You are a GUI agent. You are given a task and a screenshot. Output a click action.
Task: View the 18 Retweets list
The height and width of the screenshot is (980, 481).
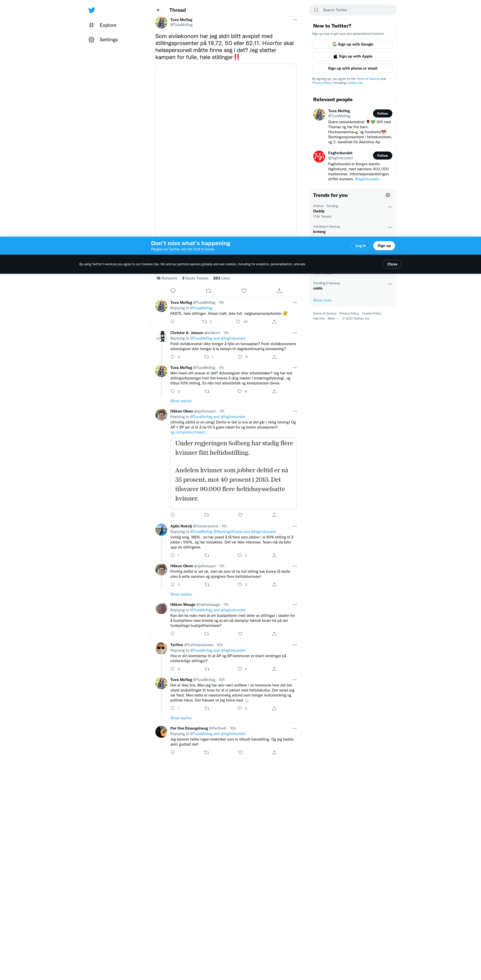167,278
